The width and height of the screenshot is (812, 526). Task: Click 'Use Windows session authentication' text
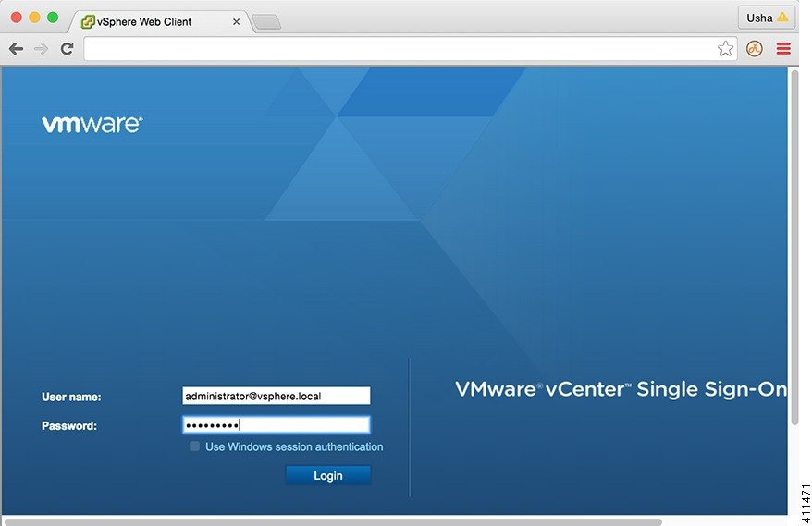294,446
